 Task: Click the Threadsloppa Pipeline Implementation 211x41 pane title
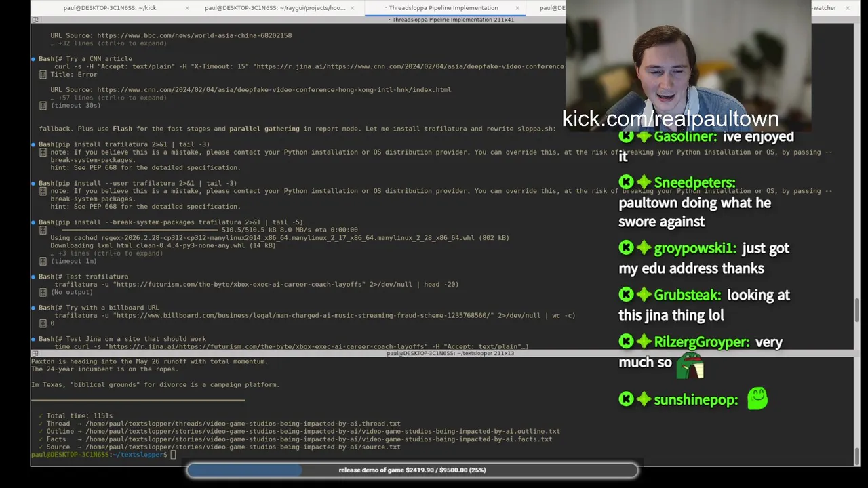452,20
